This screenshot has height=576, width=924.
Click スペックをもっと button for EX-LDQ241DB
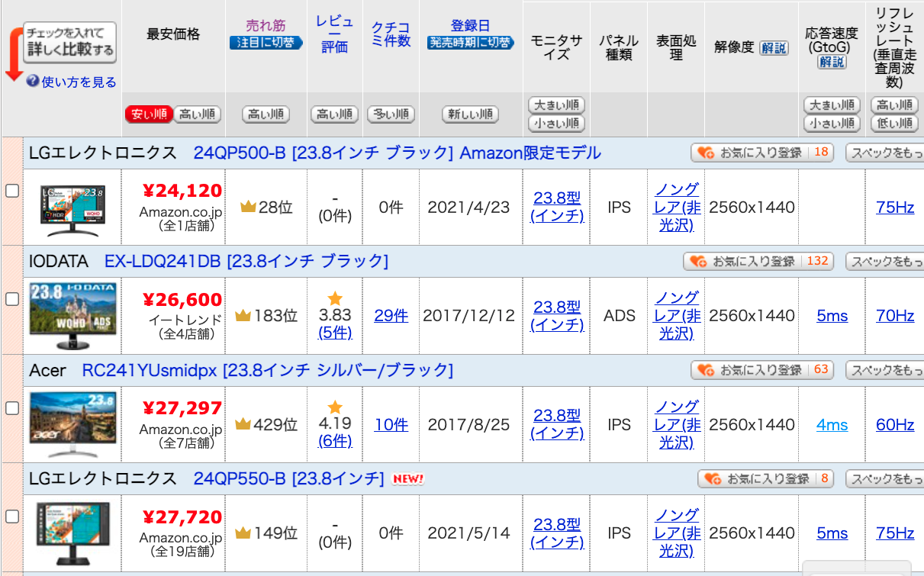pyautogui.click(x=885, y=261)
